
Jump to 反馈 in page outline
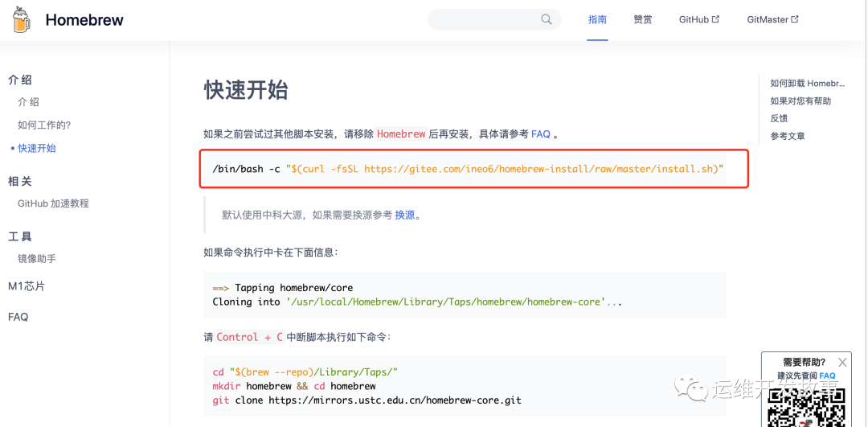tap(779, 118)
